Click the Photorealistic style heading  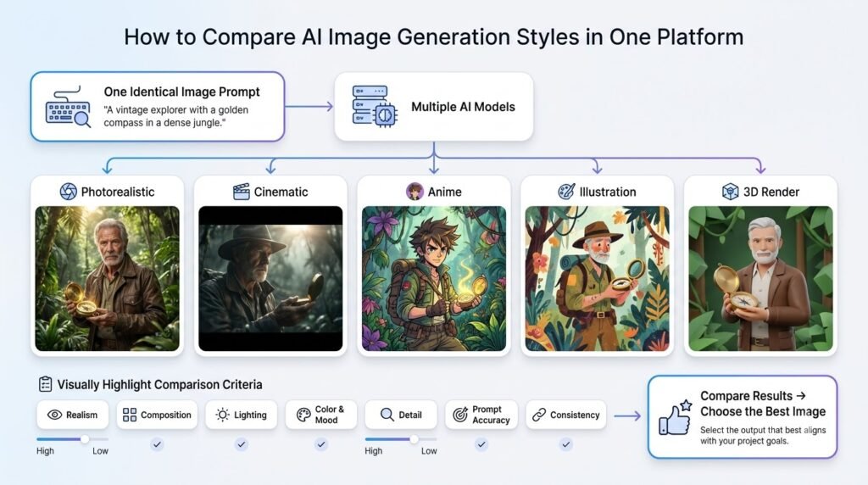coord(118,192)
